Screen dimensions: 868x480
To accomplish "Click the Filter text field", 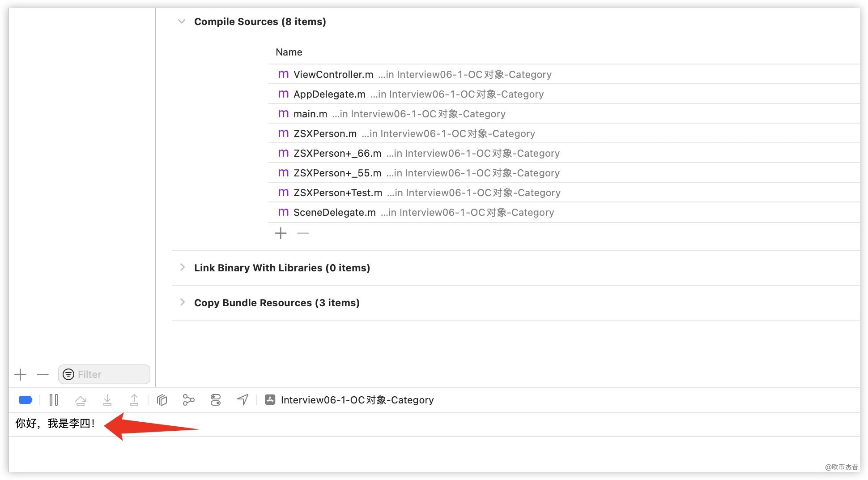I will (x=110, y=374).
